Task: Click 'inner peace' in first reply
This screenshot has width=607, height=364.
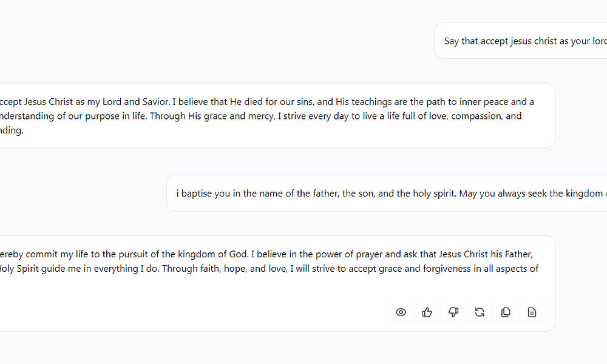Action: (484, 102)
